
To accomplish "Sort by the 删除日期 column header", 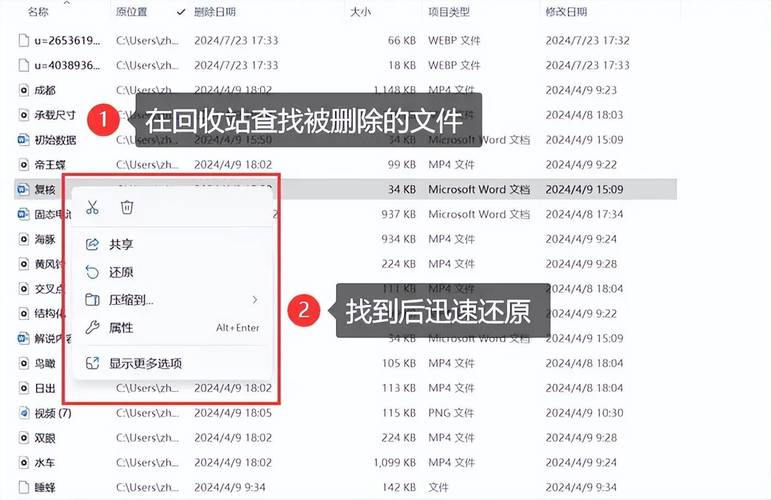I will tap(215, 12).
